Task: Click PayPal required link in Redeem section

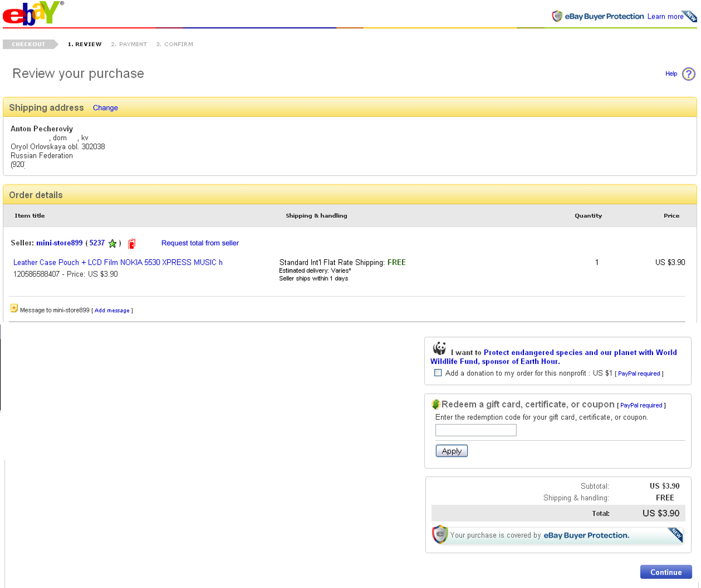Action: click(641, 405)
